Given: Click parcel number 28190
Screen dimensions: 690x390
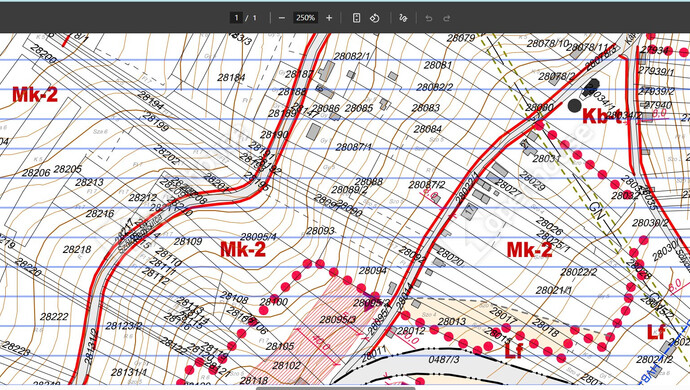Looking at the screenshot, I should [x=274, y=135].
